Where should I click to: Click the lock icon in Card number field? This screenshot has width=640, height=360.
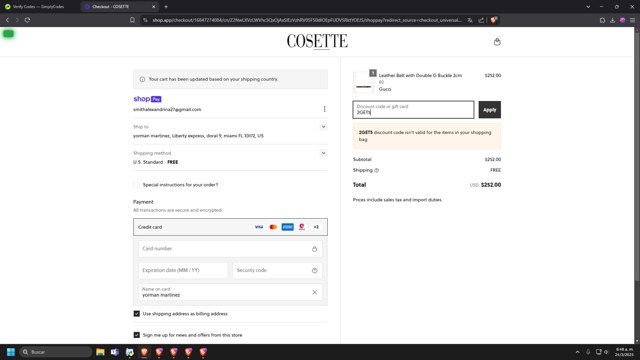[x=314, y=249]
